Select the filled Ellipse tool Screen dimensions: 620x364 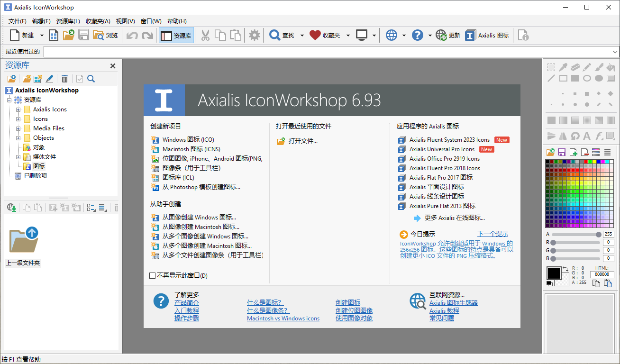(x=598, y=78)
